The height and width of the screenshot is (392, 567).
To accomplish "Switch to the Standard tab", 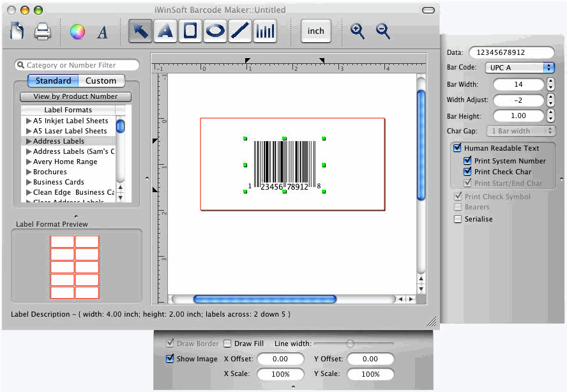I will pyautogui.click(x=53, y=81).
